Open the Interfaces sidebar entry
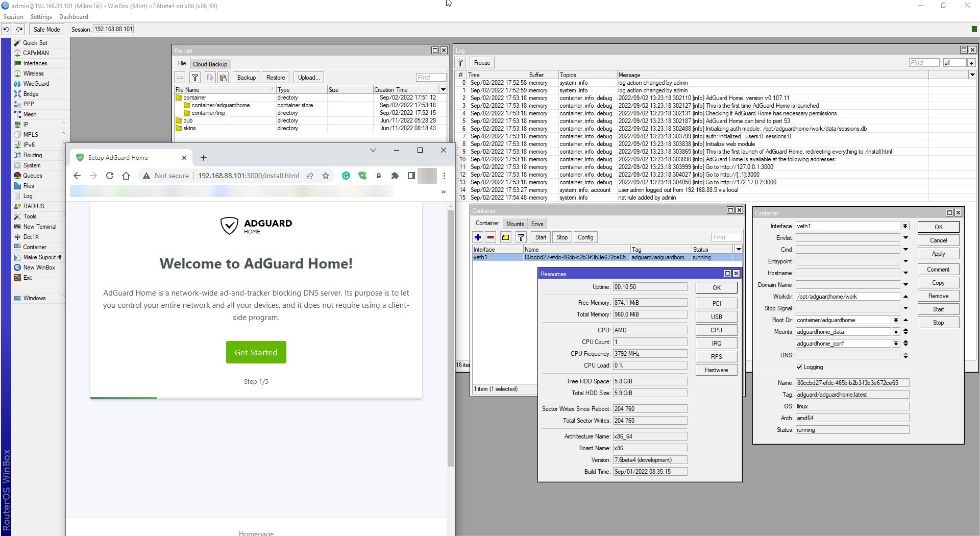Screen dimensions: 980x536 [35, 63]
